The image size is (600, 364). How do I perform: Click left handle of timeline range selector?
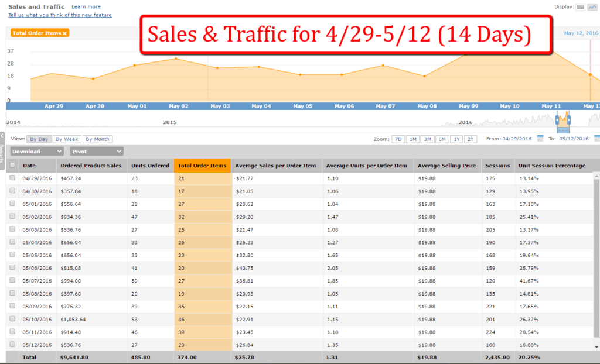(x=557, y=119)
